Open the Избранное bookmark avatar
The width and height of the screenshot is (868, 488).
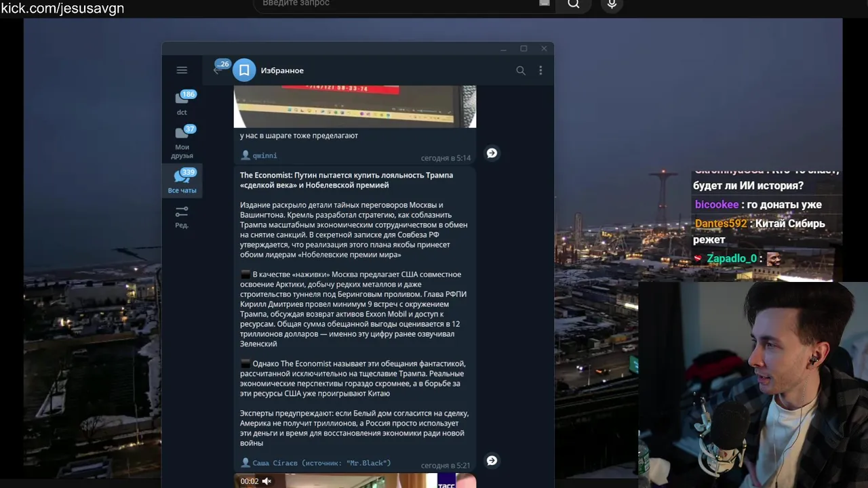[244, 70]
